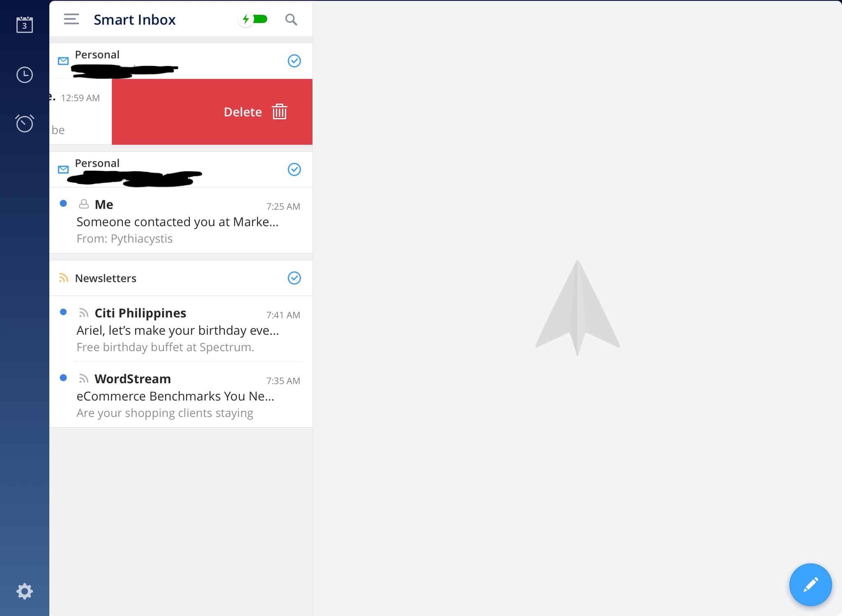Toggle checkmark on Newsletters group

(294, 278)
